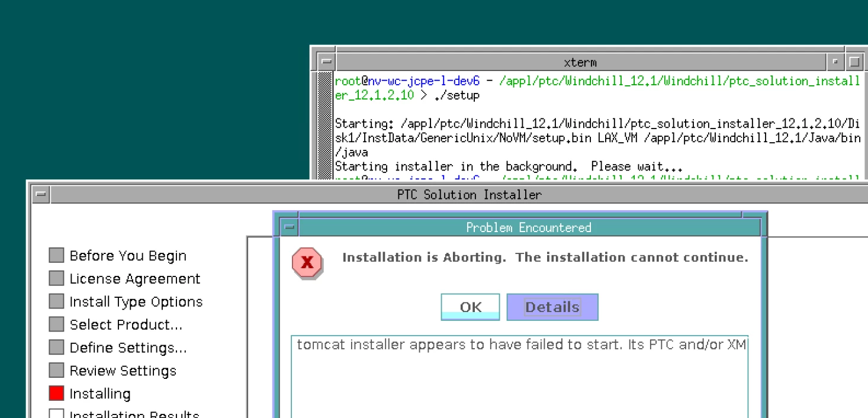Click the Install Type Options step box
The width and height of the screenshot is (868, 418).
click(56, 301)
